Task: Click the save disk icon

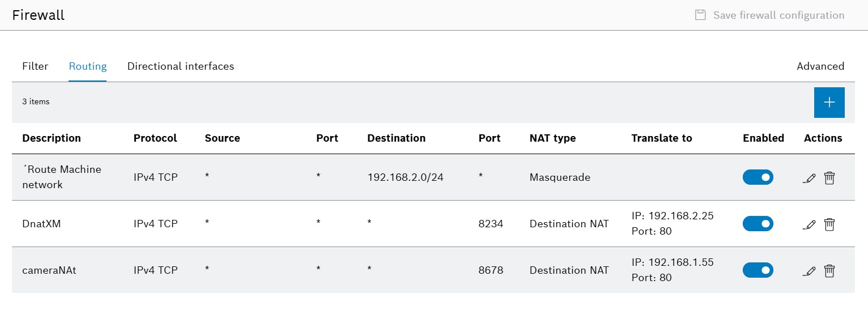Action: pyautogui.click(x=700, y=15)
